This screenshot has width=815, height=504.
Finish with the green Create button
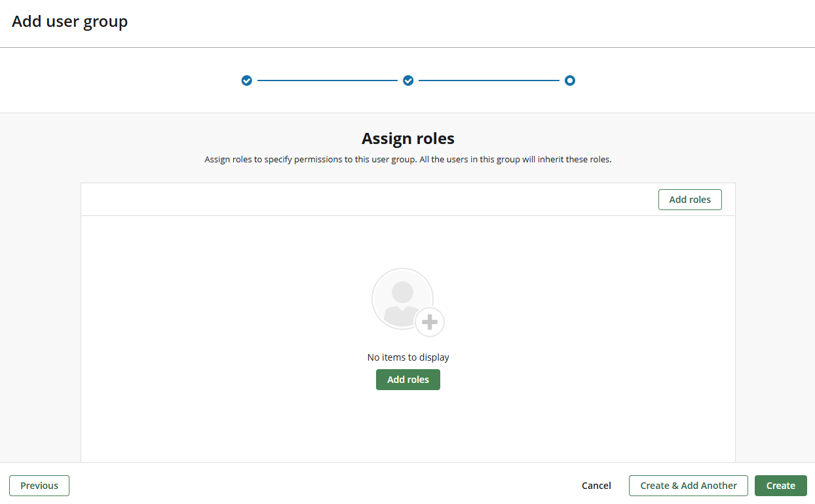tap(780, 486)
